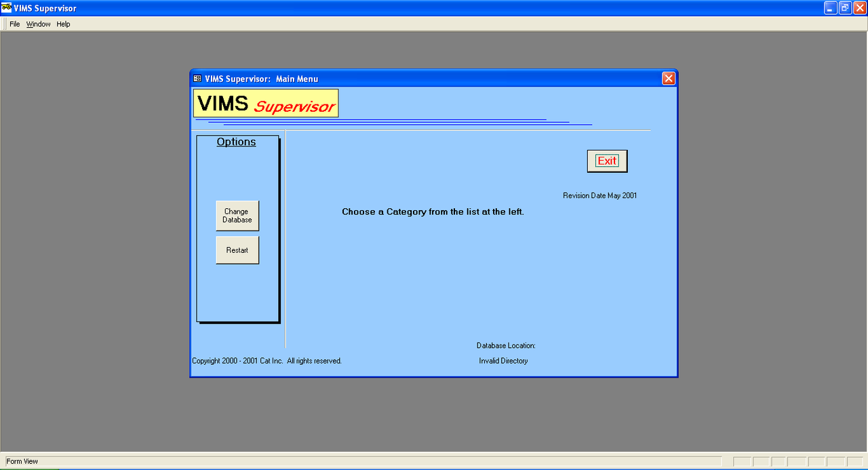This screenshot has width=868, height=470.
Task: Open the Window menu
Action: coord(39,24)
